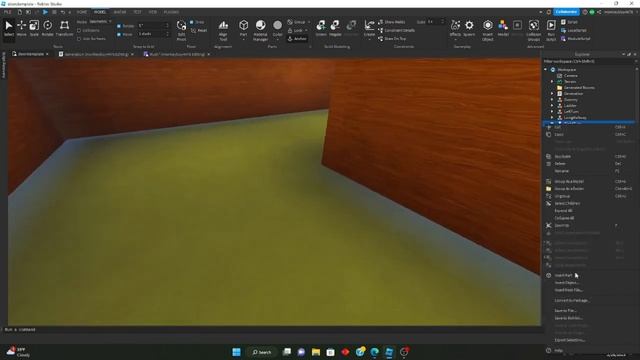This screenshot has width=640, height=360.
Task: Switch to the PLUGINS ribbon tab
Action: pyautogui.click(x=171, y=12)
